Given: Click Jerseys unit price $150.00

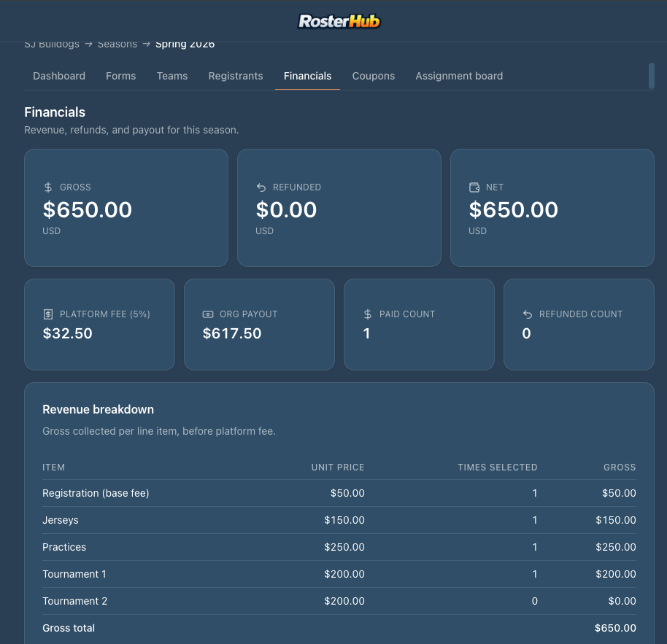Looking at the screenshot, I should click(344, 520).
